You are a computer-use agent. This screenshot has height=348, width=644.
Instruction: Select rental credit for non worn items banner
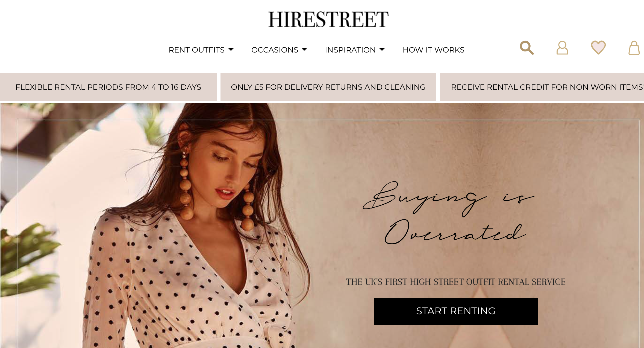pos(542,87)
